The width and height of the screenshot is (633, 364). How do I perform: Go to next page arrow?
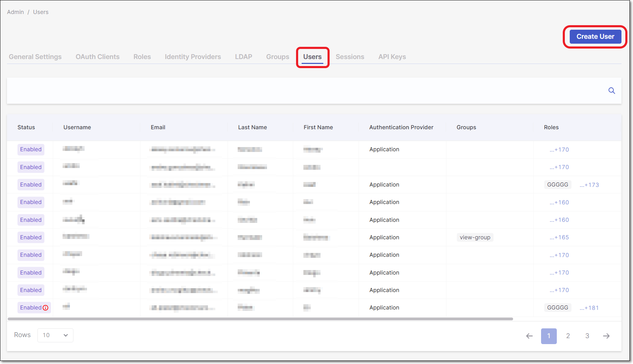(606, 336)
